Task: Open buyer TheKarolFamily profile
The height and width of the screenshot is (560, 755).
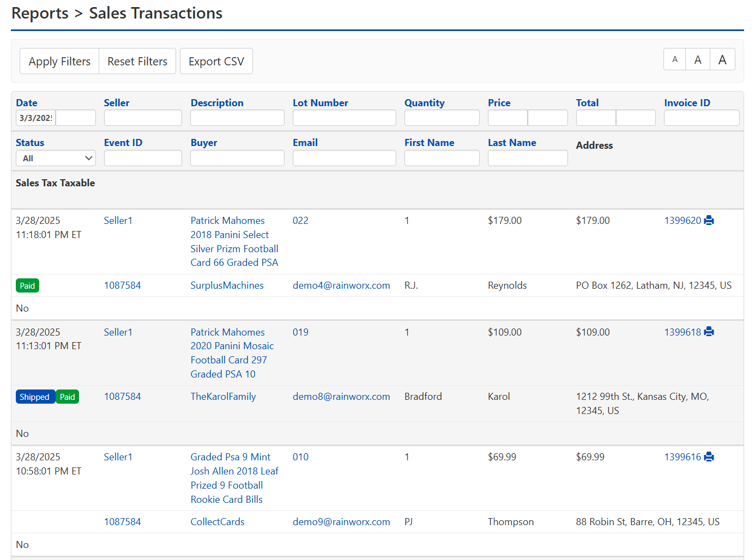Action: pyautogui.click(x=223, y=397)
